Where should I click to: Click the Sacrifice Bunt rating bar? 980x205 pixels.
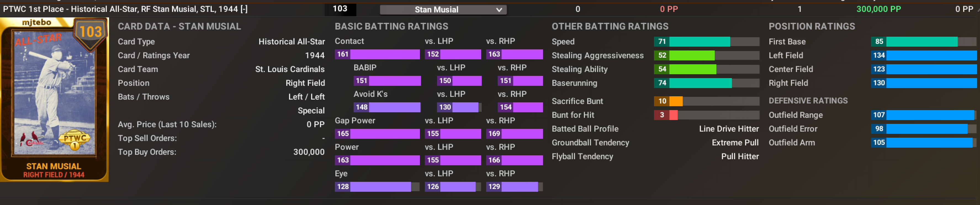[706, 101]
